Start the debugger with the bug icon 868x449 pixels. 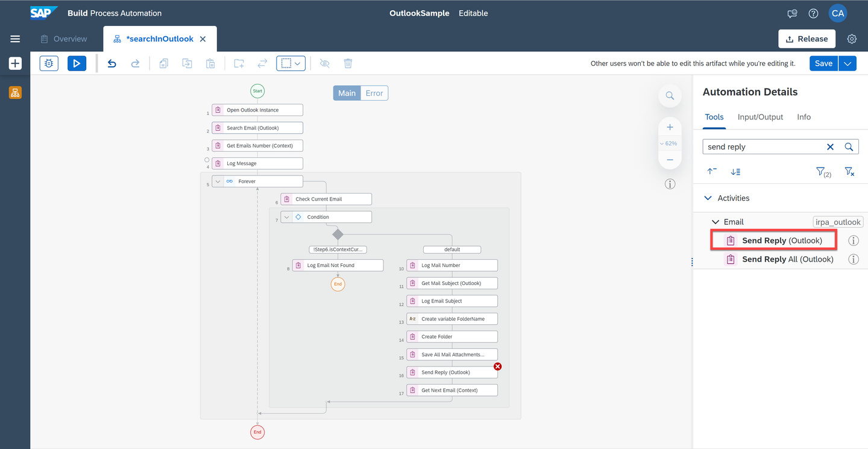[49, 63]
